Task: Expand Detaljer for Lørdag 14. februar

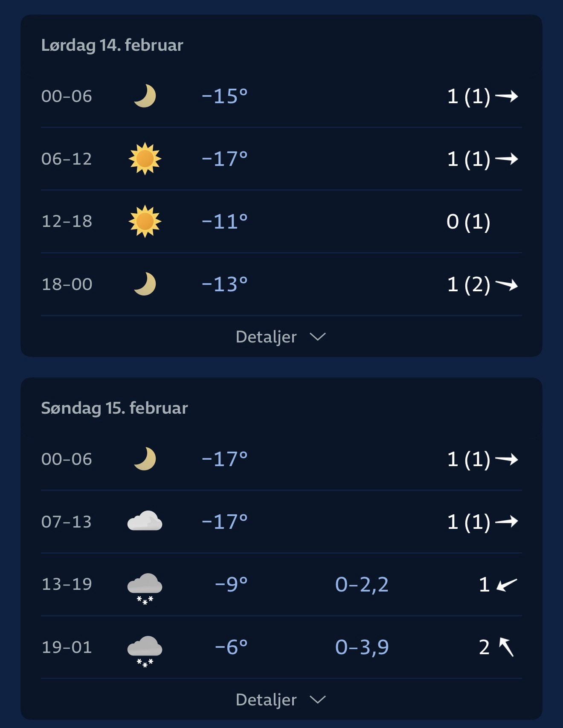Action: (x=266, y=337)
